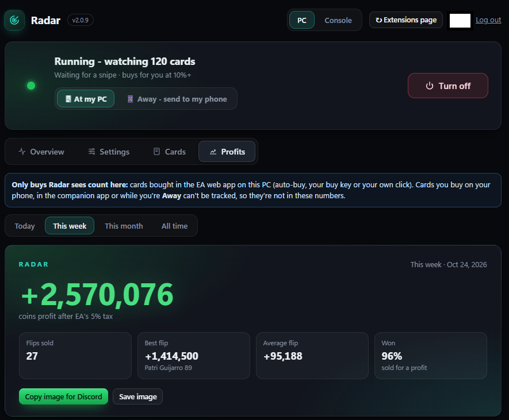
Task: Click the Patri Guijarro 89 card name
Action: pos(168,368)
